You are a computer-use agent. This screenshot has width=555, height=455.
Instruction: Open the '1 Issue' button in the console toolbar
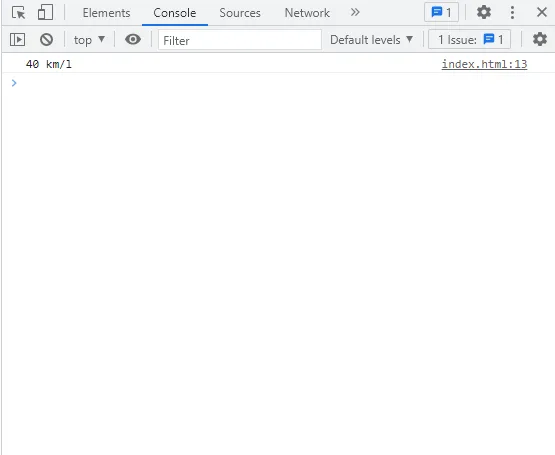tap(469, 40)
